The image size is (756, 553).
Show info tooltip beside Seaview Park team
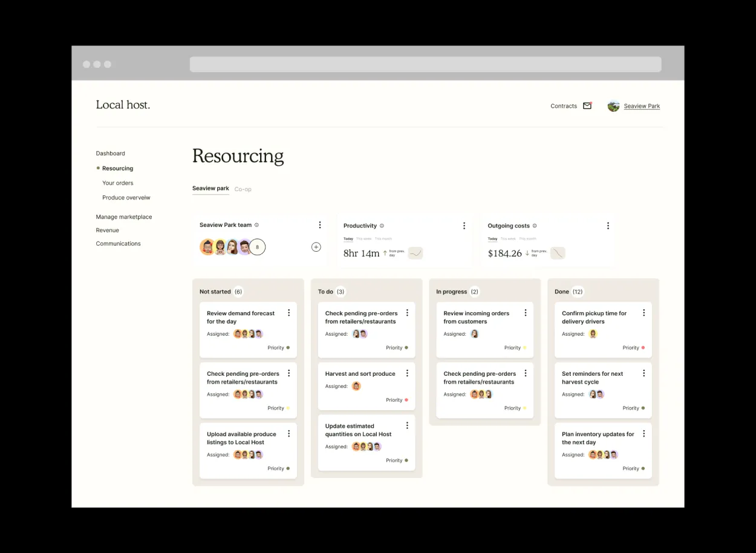point(256,225)
